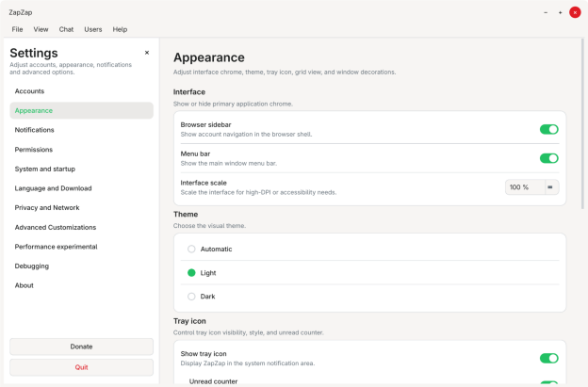This screenshot has width=588, height=387.
Task: Click the Theme section heading
Action: [x=186, y=215]
